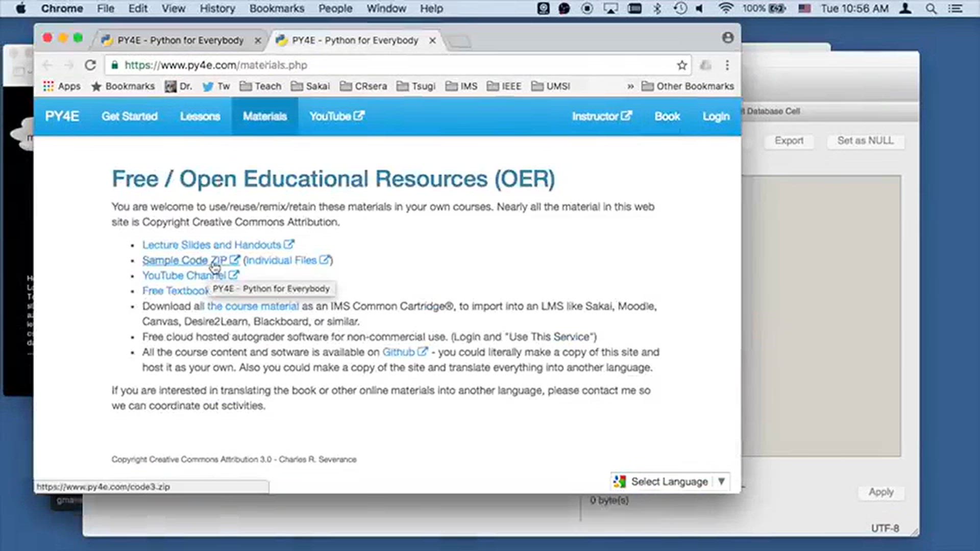Open the Other Bookmarks folder
Viewport: 980px width, 551px height.
688,86
